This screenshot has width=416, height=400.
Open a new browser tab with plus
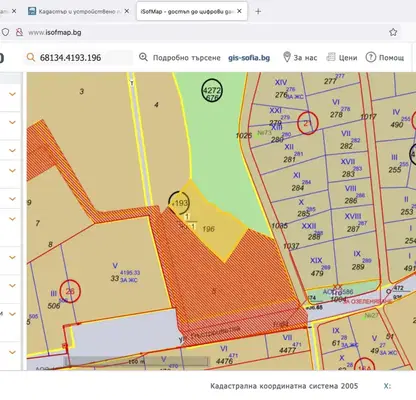coord(258,11)
